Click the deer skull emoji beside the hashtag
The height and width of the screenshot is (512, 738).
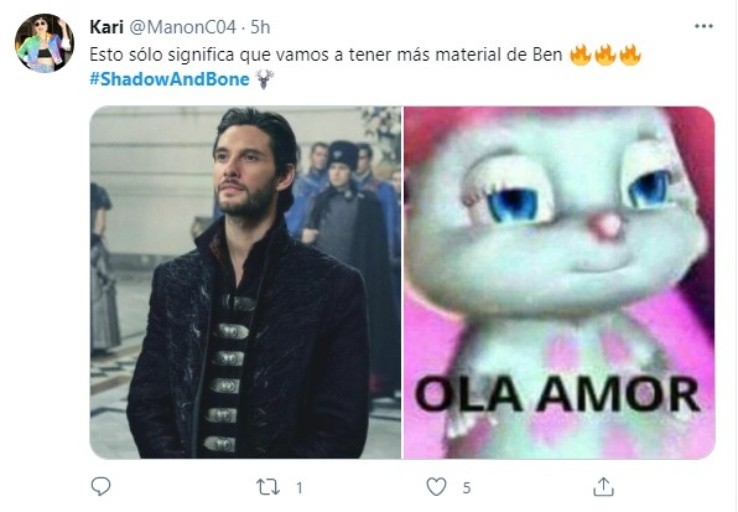(x=265, y=79)
